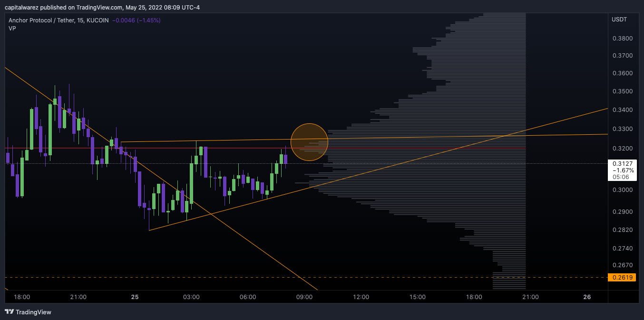
Task: Click the 0.3500 price axis label
Action: tap(622, 91)
